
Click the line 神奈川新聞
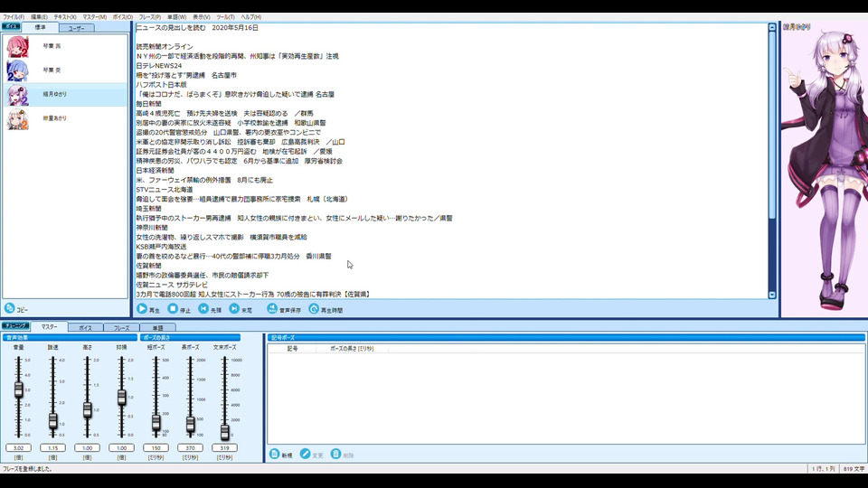[x=152, y=228]
